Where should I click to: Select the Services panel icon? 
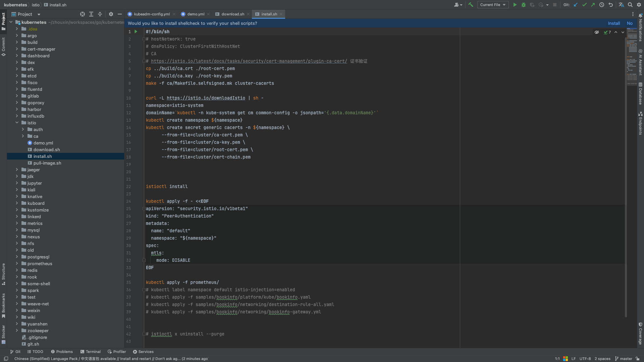135,351
